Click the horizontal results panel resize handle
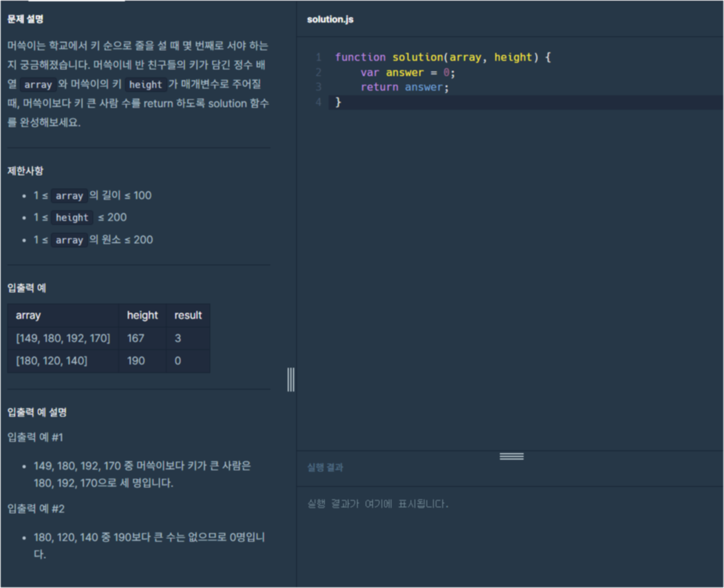 point(512,456)
